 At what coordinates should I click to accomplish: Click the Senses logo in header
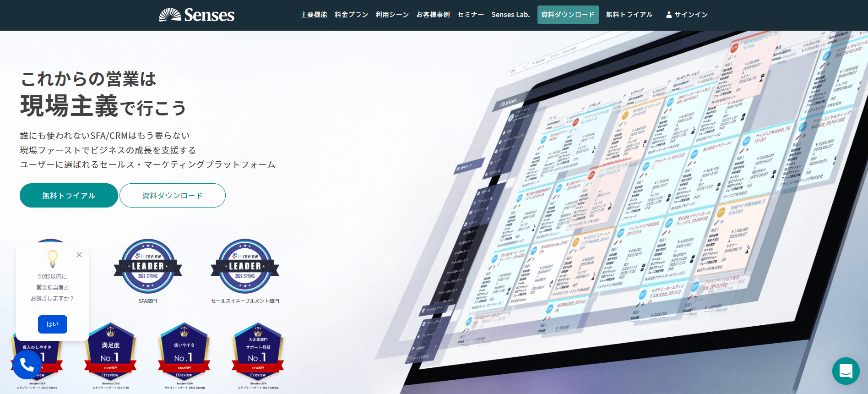[x=196, y=15]
